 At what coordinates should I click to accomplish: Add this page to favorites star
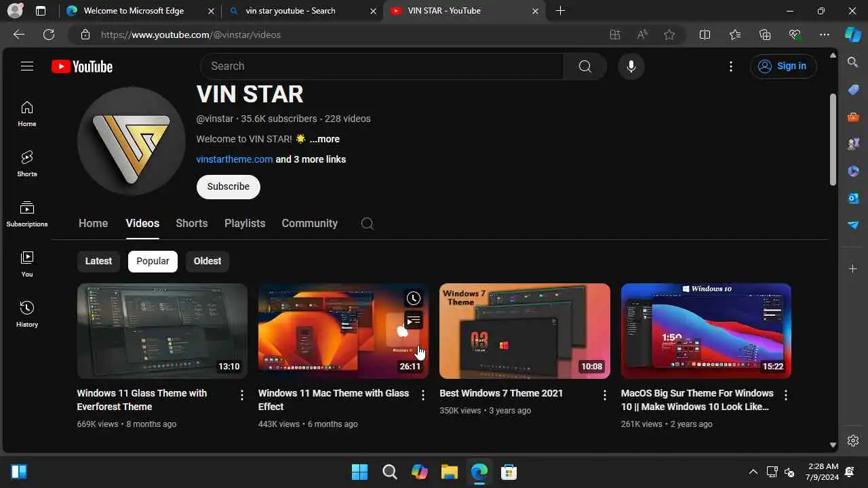coord(669,35)
